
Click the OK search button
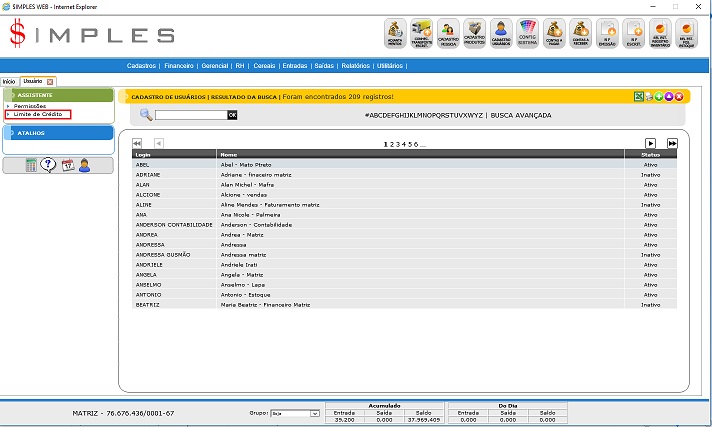pyautogui.click(x=232, y=115)
